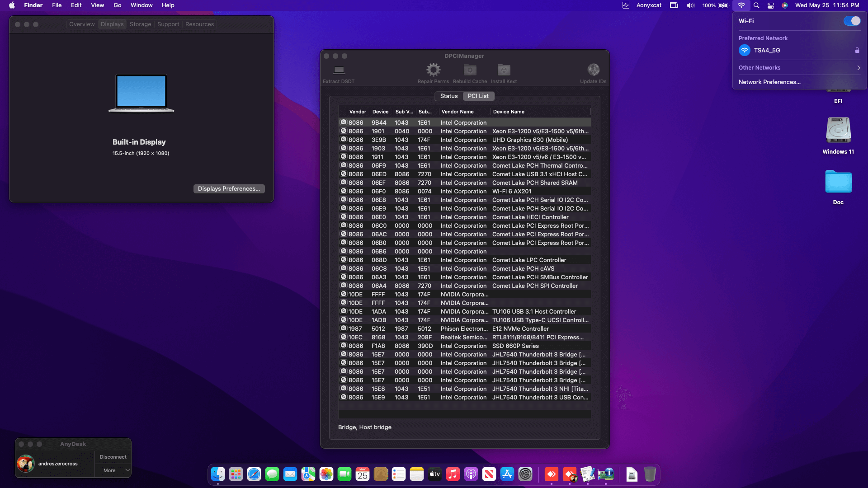Open Control Center in menu bar

pos(771,5)
